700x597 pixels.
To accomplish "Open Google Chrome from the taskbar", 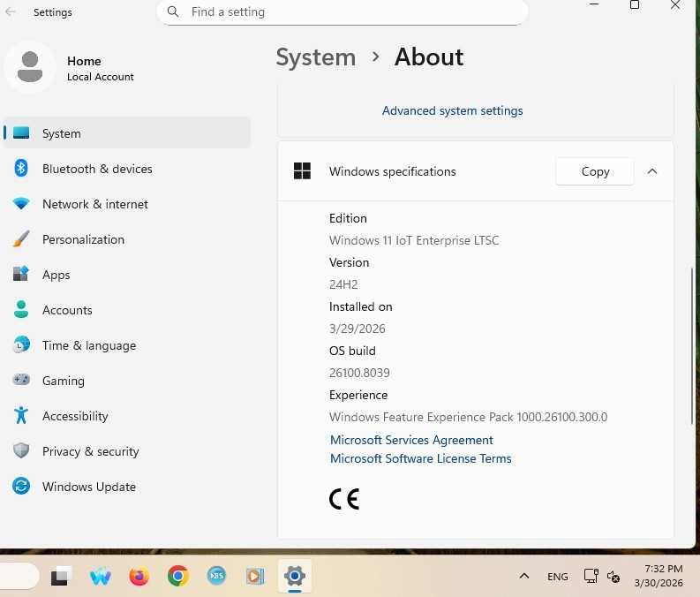I will 177,576.
